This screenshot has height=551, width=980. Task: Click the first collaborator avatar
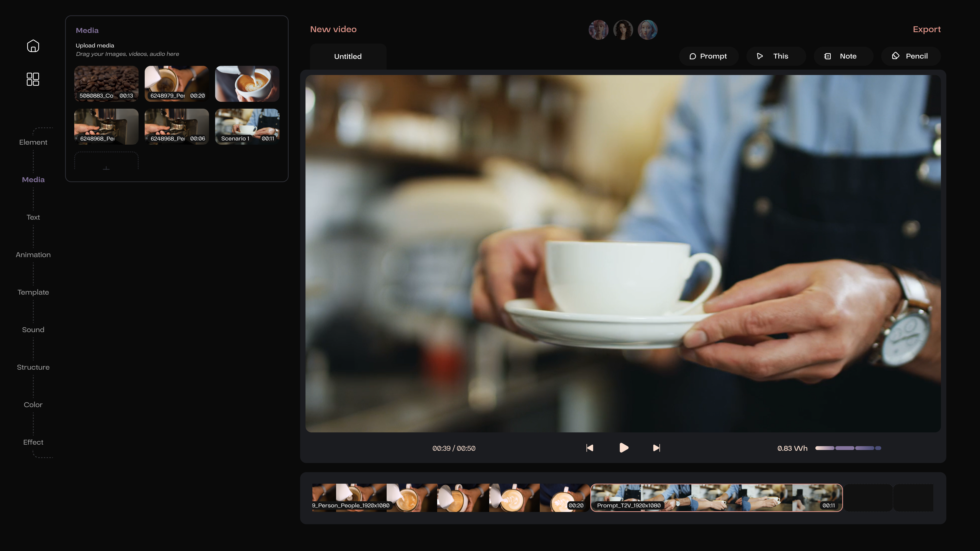[598, 30]
